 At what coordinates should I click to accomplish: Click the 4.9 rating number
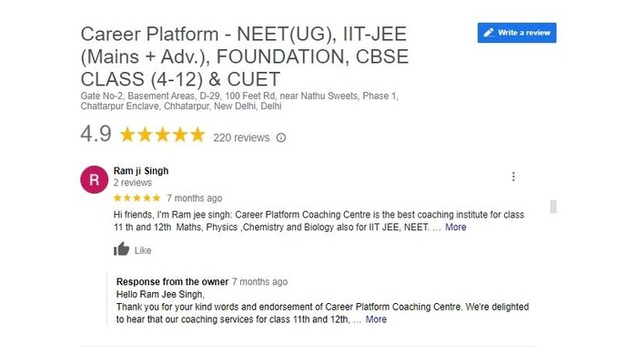tap(96, 134)
